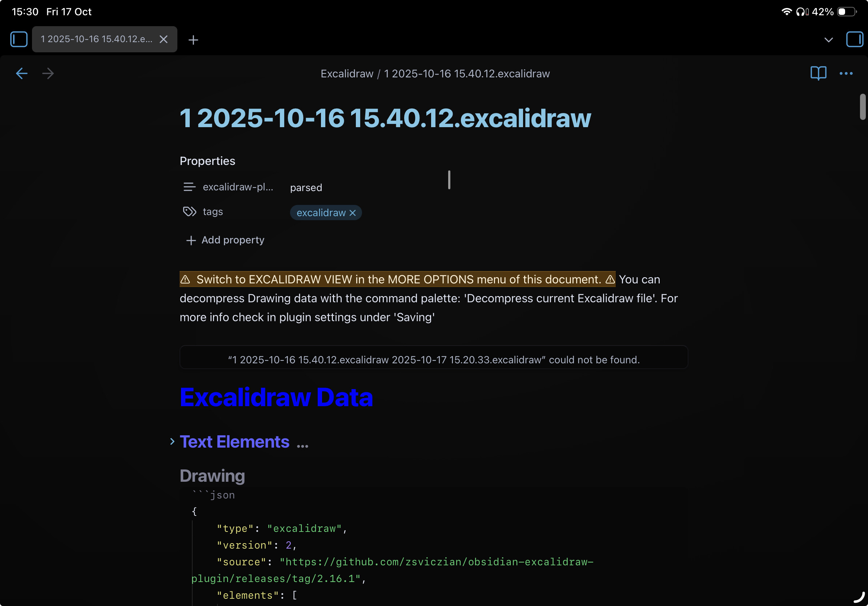Switch to reading view book icon
The height and width of the screenshot is (606, 868).
[x=818, y=73]
